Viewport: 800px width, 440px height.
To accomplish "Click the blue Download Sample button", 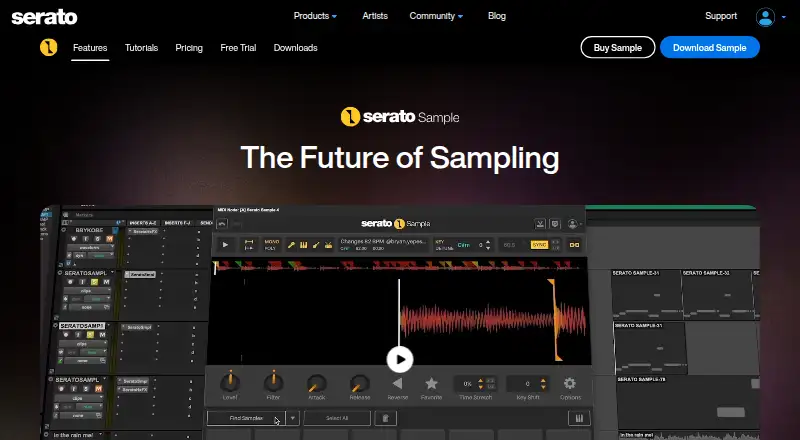I will (710, 47).
